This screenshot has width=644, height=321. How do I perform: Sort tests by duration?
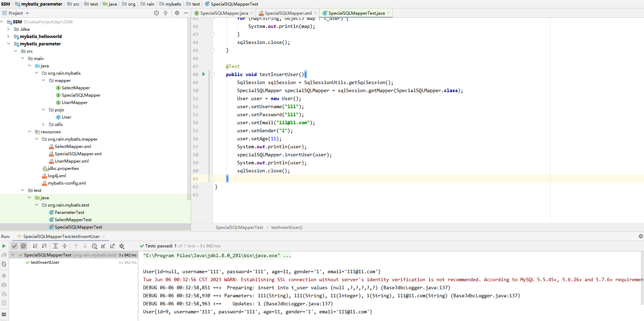44,246
